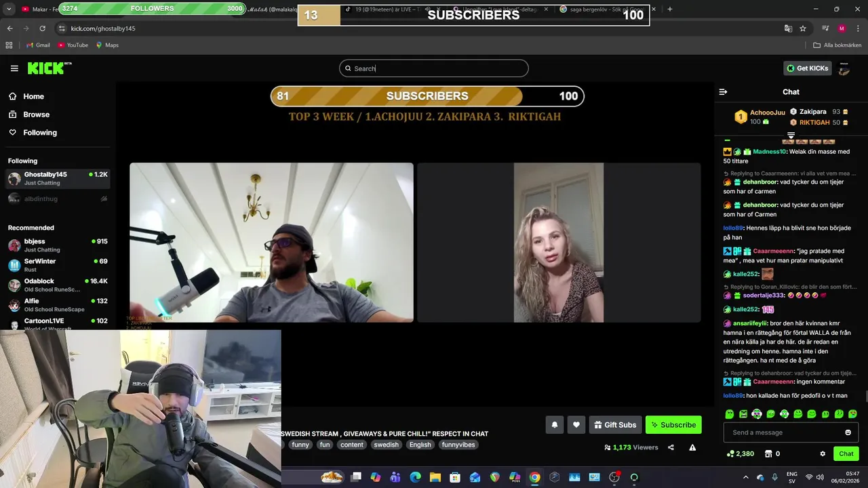Image resolution: width=868 pixels, height=488 pixels.
Task: Open Microsoft Edge from the taskbar
Action: click(416, 477)
